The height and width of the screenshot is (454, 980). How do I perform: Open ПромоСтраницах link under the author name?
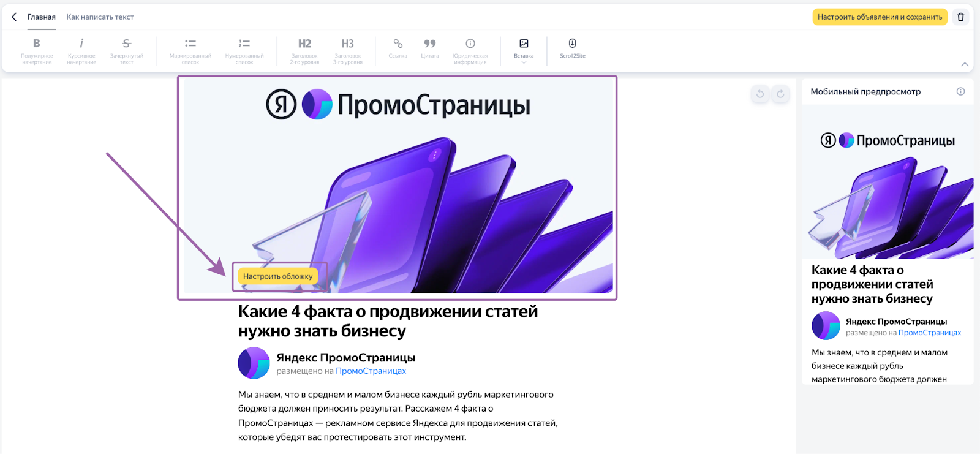[371, 371]
